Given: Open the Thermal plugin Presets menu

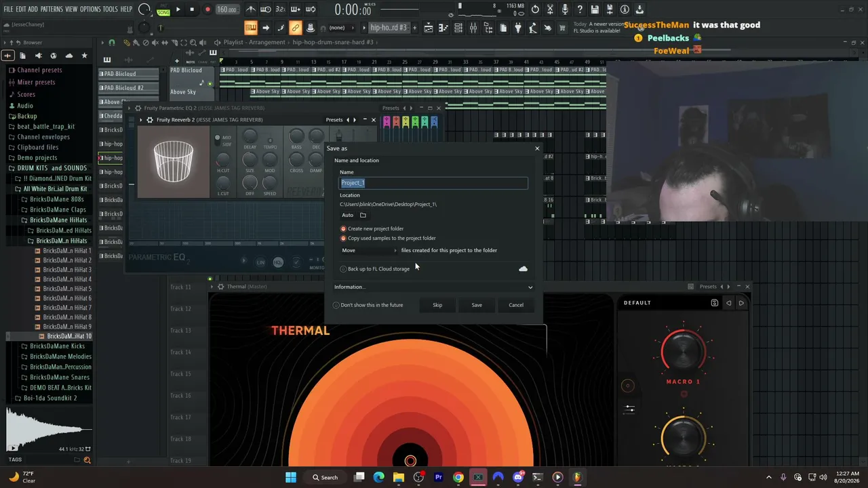Looking at the screenshot, I should pyautogui.click(x=707, y=287).
